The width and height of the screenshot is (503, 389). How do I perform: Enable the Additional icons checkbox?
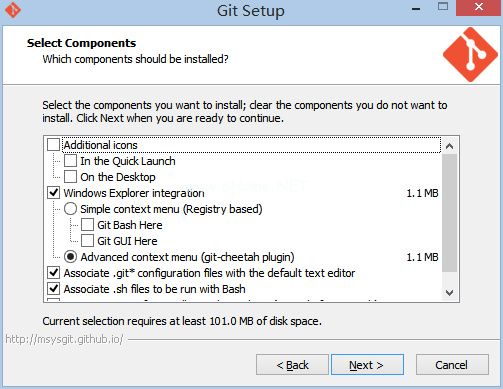tap(53, 145)
